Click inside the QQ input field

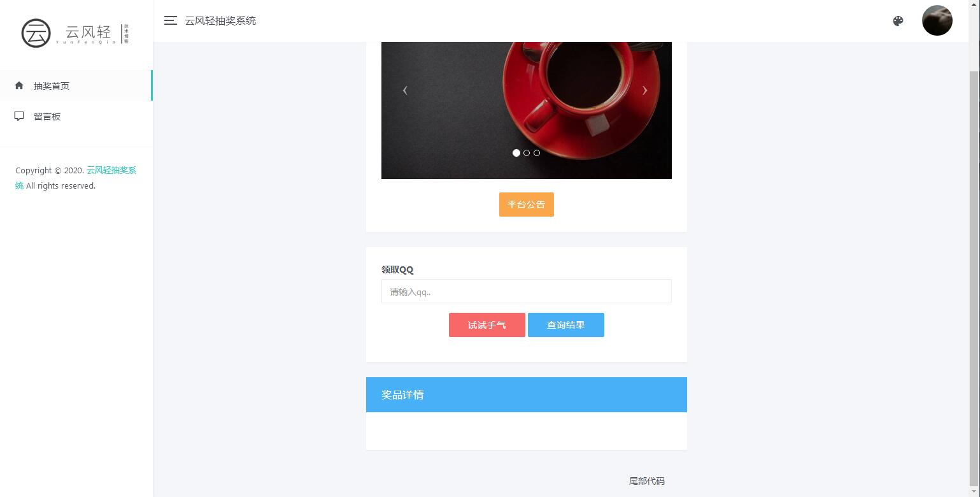pos(527,291)
